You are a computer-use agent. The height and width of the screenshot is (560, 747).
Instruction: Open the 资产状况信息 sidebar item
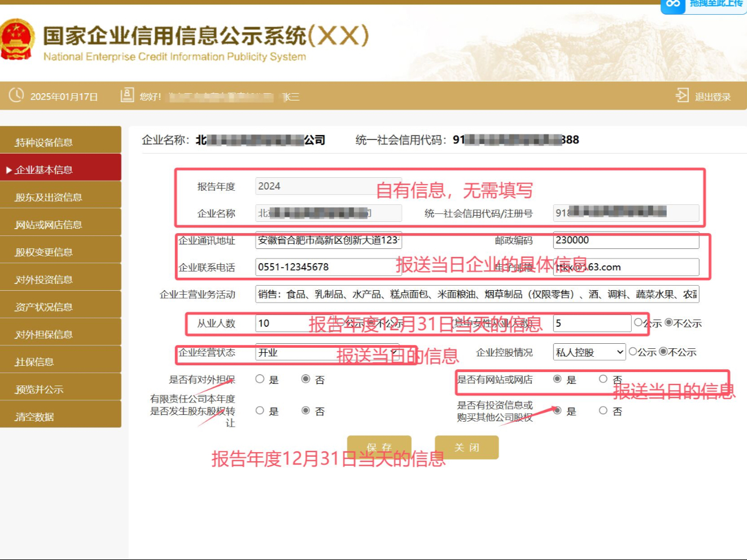60,304
